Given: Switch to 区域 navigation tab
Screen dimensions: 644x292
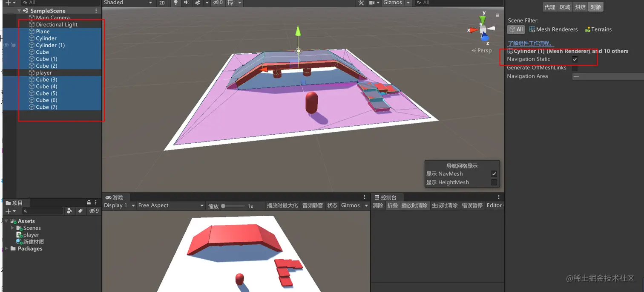Looking at the screenshot, I should click(565, 7).
